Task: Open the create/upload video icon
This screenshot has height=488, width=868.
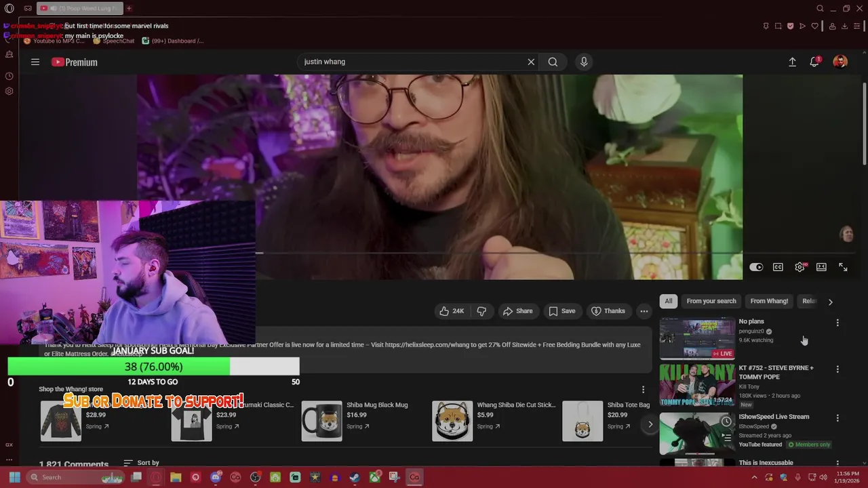Action: (x=792, y=62)
